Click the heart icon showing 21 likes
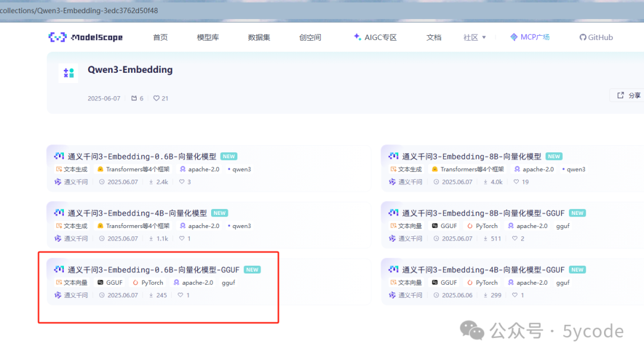 pos(155,98)
